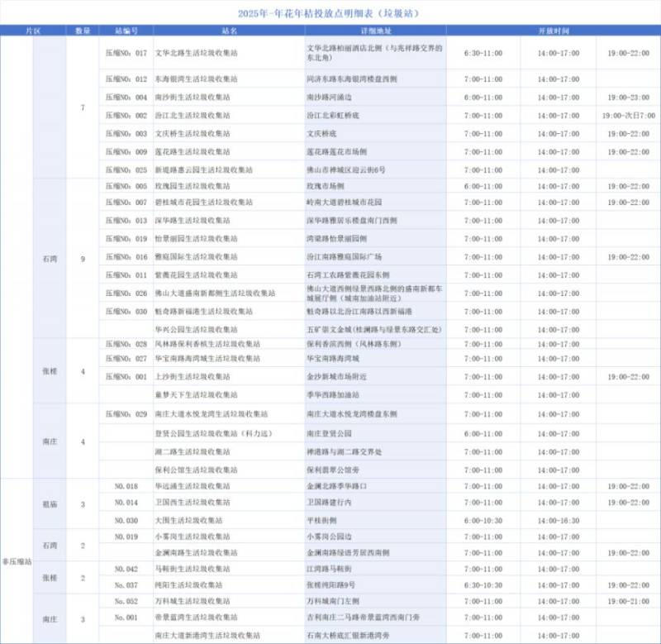This screenshot has height=644, width=661.
Task: Select the 数量 column header
Action: pyautogui.click(x=83, y=31)
